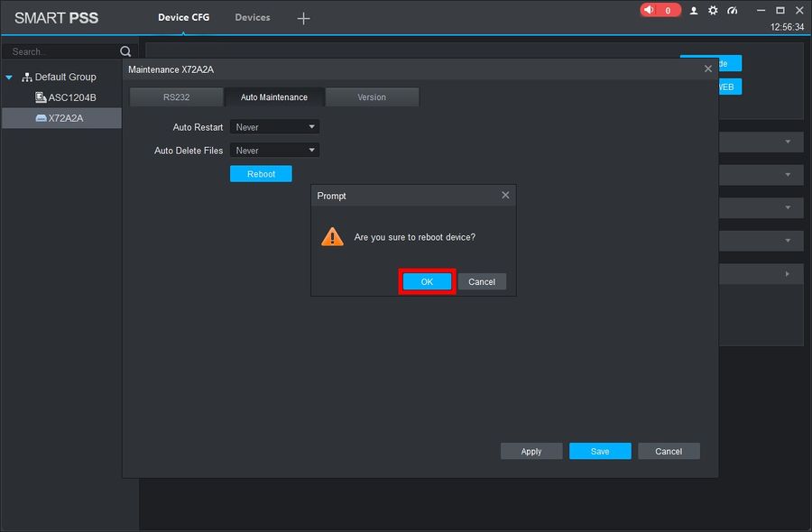The width and height of the screenshot is (812, 532).
Task: Click the alarm count badge showing 0
Action: tap(668, 10)
